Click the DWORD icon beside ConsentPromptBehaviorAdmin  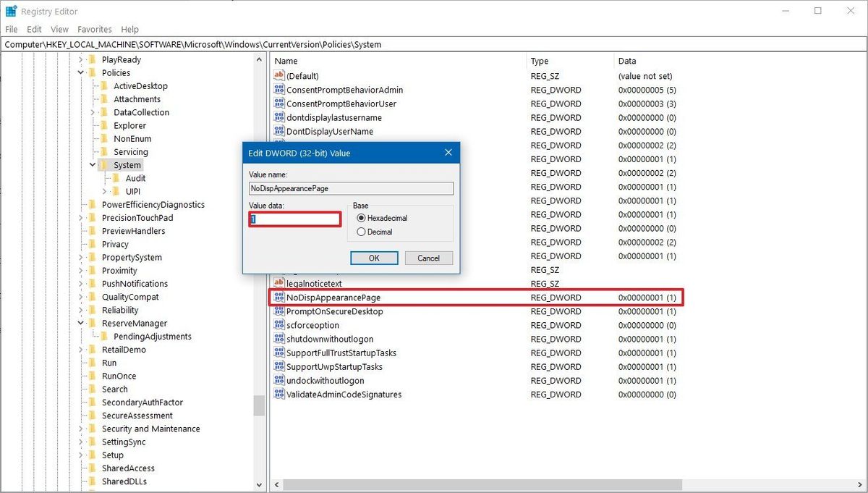coord(278,90)
